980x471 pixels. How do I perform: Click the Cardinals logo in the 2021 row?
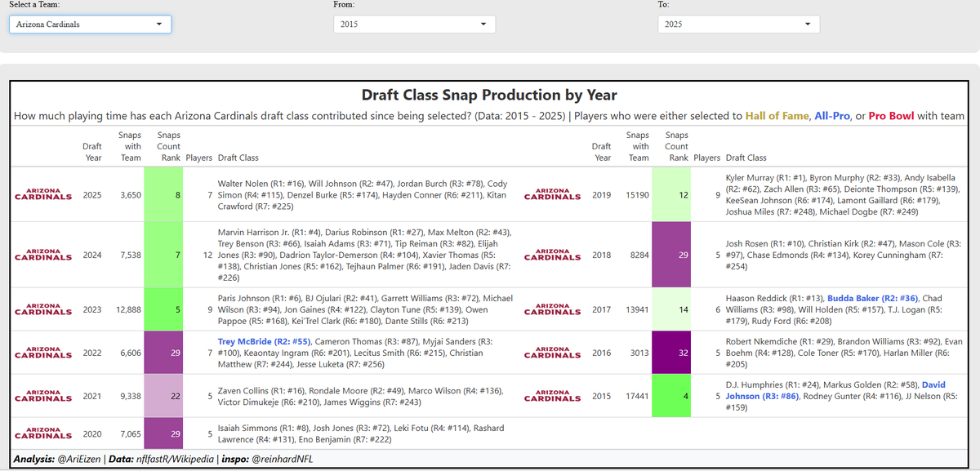(x=43, y=398)
